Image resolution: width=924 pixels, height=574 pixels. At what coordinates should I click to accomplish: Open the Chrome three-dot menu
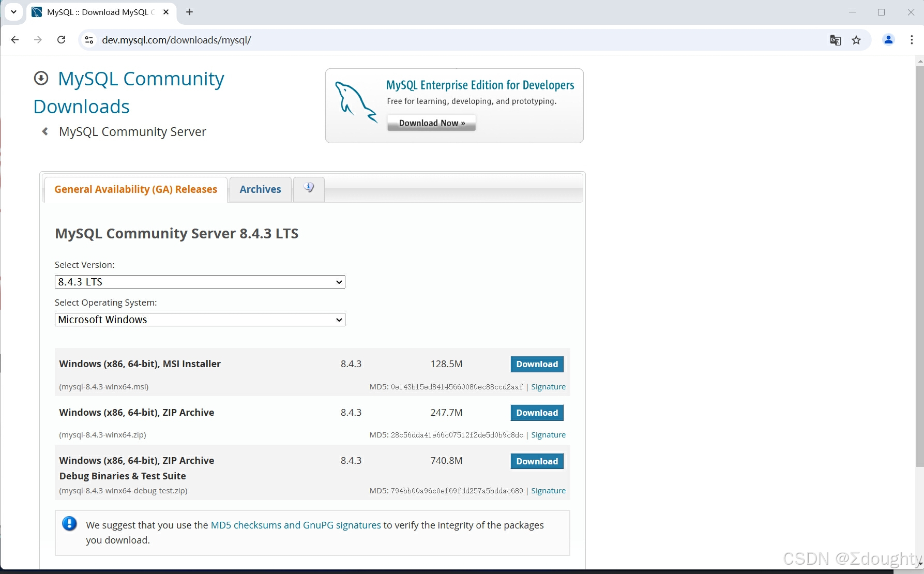click(912, 40)
